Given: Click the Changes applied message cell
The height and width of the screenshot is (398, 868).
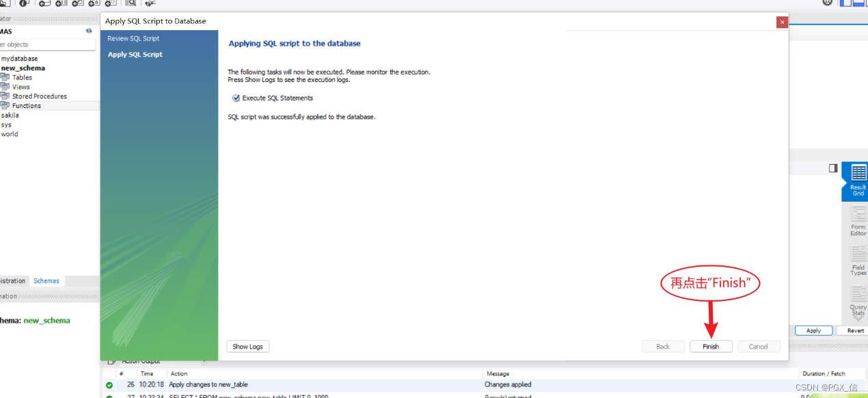Looking at the screenshot, I should pos(508,385).
